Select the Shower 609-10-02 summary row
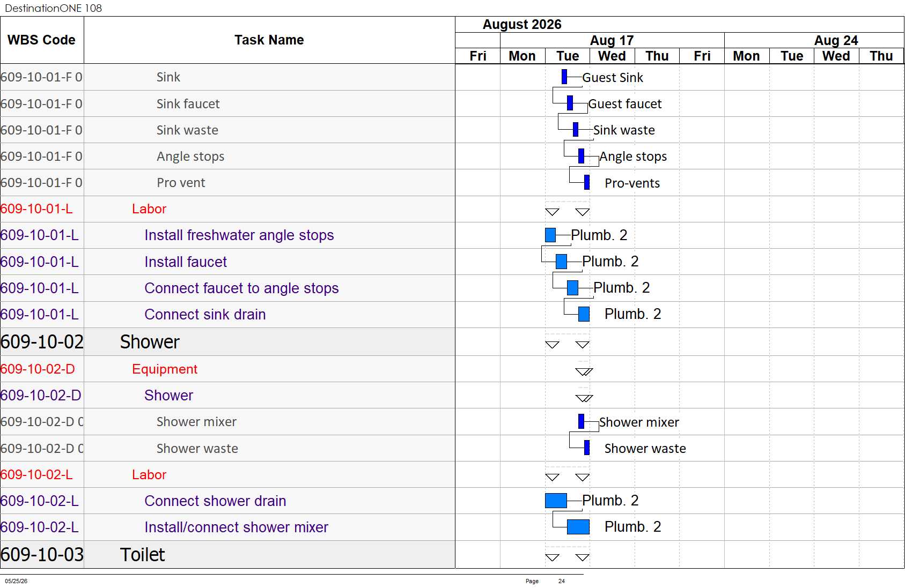Image resolution: width=905 pixels, height=588 pixels. [227, 341]
